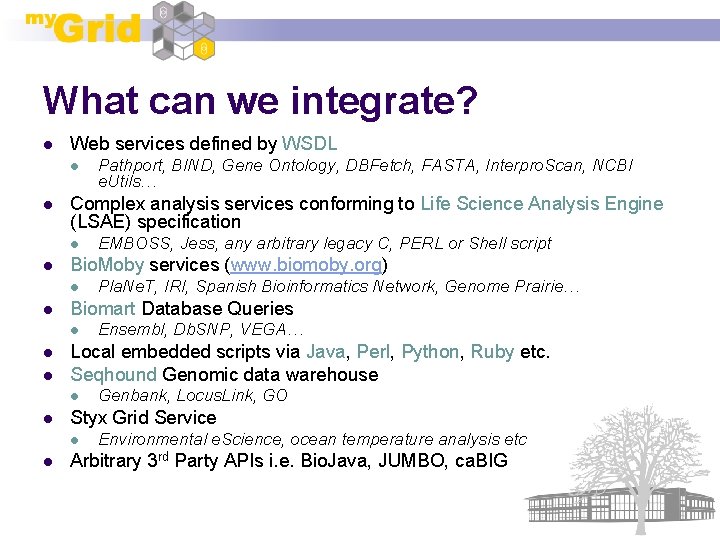Click 'Genomic data warehouse' text
Image resolution: width=720 pixels, height=540 pixels.
click(x=270, y=375)
